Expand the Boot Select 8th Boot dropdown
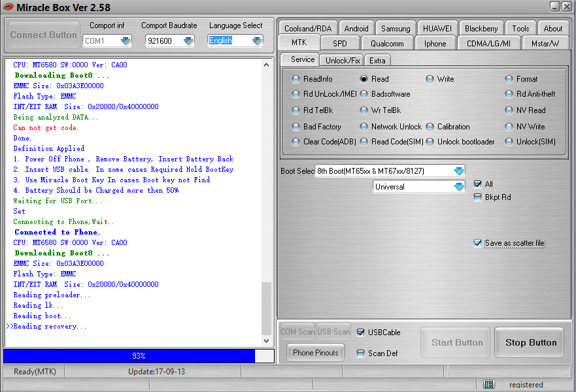 pos(459,171)
